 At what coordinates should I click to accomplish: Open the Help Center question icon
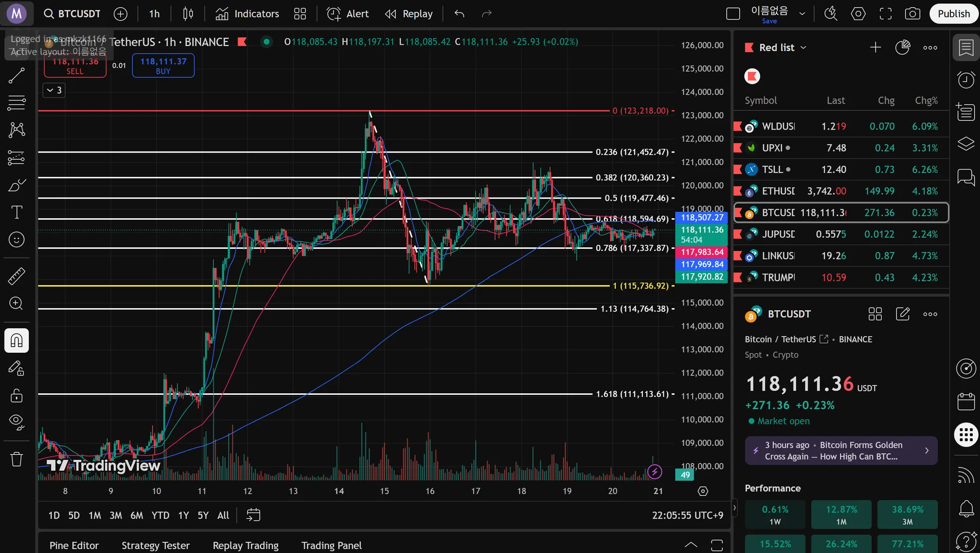[x=966, y=541]
